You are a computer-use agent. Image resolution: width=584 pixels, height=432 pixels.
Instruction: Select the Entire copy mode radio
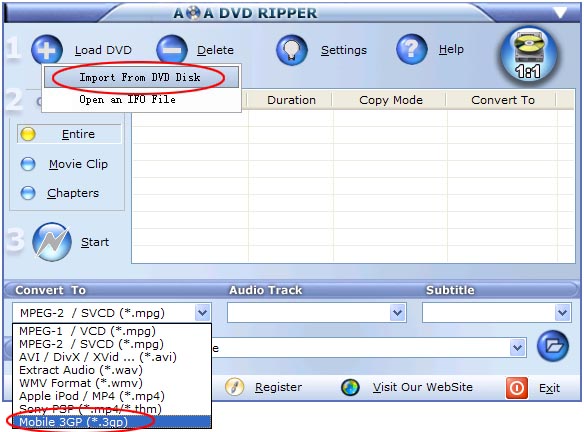click(28, 134)
